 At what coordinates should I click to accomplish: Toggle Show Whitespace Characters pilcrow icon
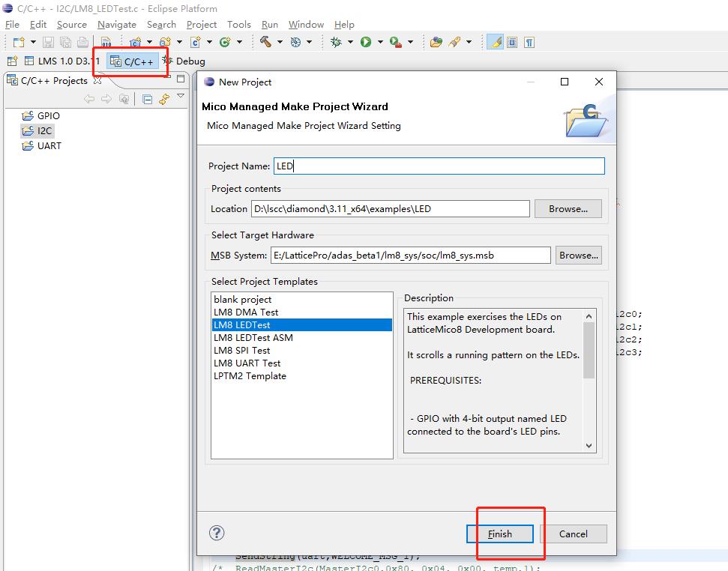[x=529, y=42]
